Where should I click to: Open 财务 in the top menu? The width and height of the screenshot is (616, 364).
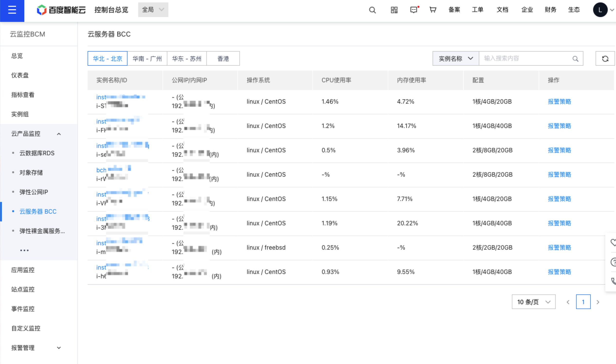(x=551, y=10)
